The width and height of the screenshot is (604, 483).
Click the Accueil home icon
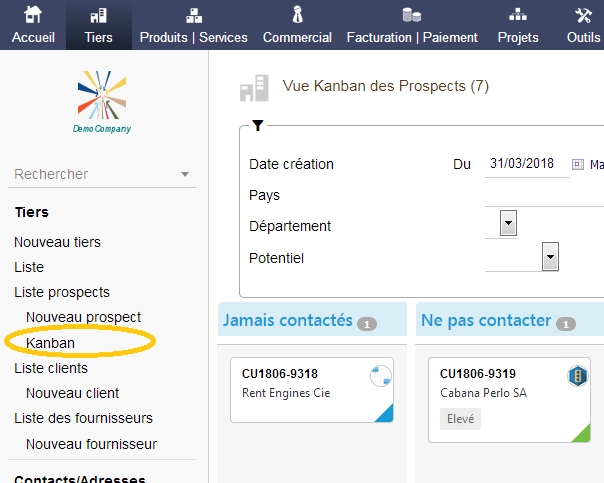[33, 15]
